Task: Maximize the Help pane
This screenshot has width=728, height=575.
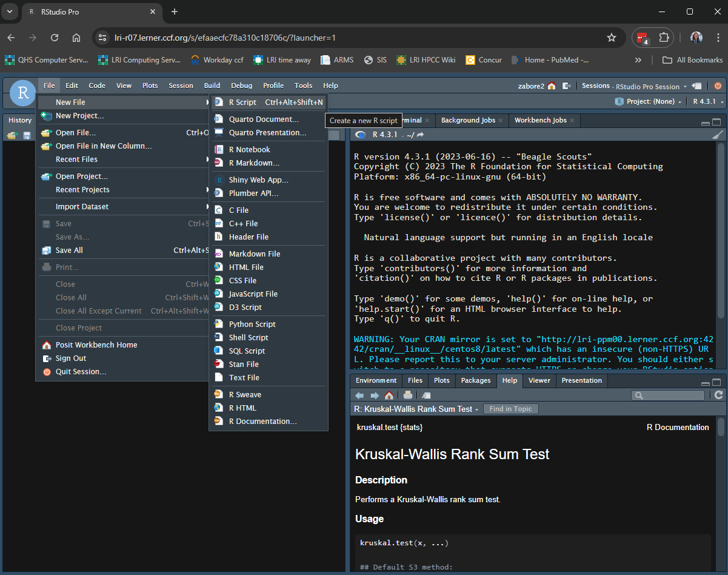Action: click(x=716, y=382)
